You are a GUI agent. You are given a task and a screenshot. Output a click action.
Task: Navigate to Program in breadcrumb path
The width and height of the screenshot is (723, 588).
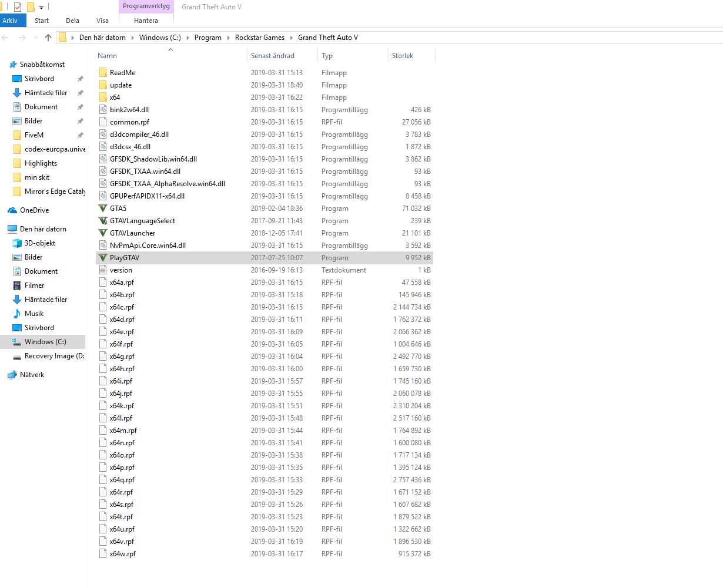click(208, 38)
